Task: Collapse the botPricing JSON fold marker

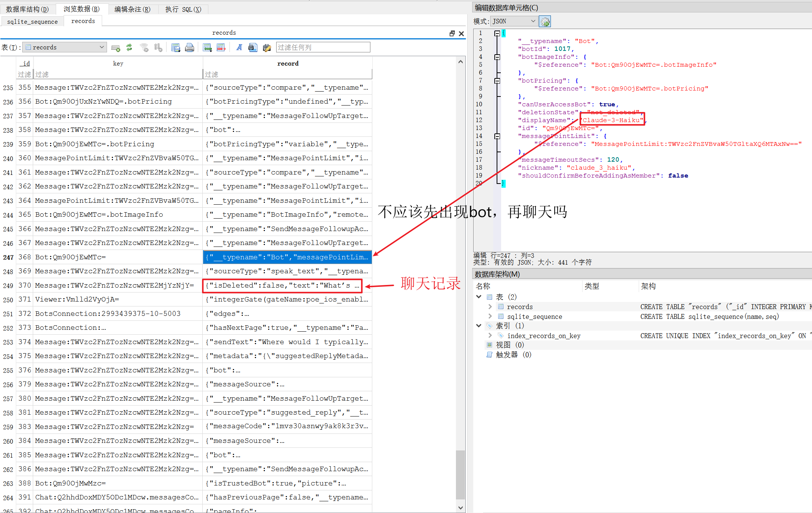Action: coord(497,81)
